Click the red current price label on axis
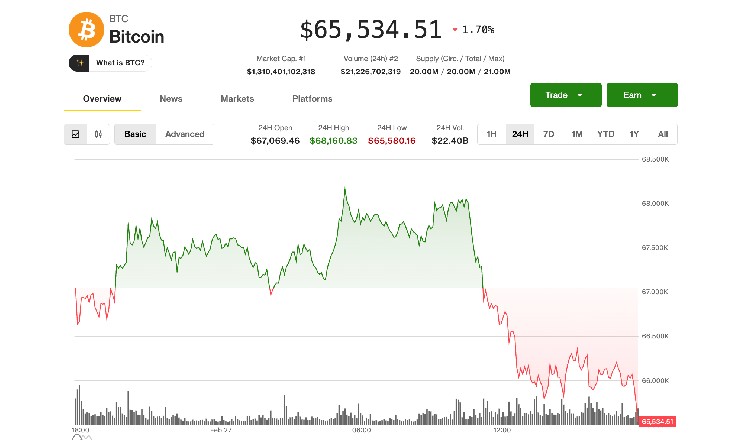The width and height of the screenshot is (745, 440). click(658, 421)
